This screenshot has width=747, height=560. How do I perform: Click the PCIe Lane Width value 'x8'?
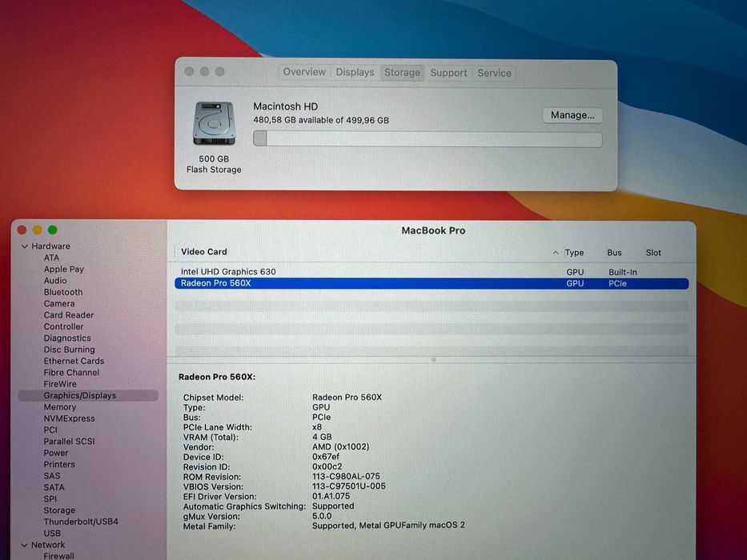pos(317,427)
